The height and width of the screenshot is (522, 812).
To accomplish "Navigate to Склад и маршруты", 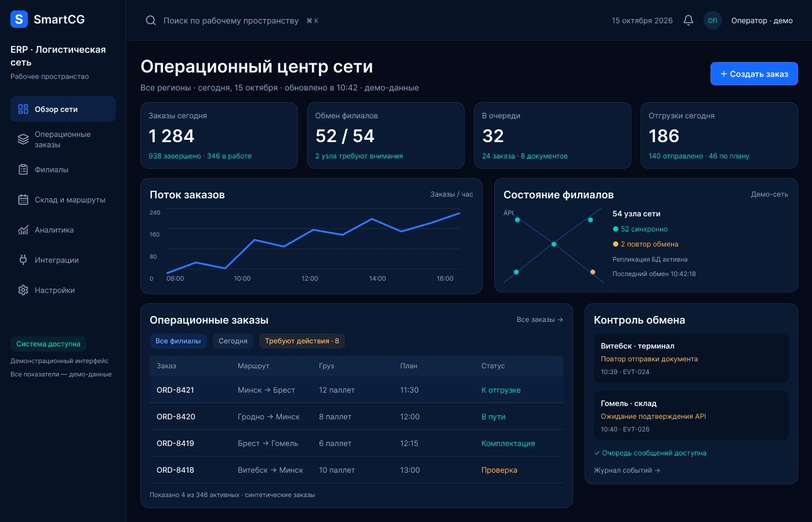I will coord(63,200).
